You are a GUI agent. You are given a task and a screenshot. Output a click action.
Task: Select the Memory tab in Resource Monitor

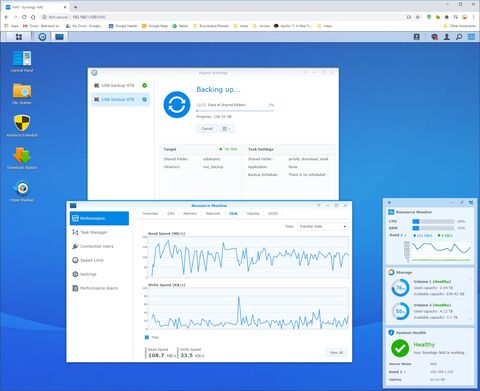pyautogui.click(x=190, y=213)
